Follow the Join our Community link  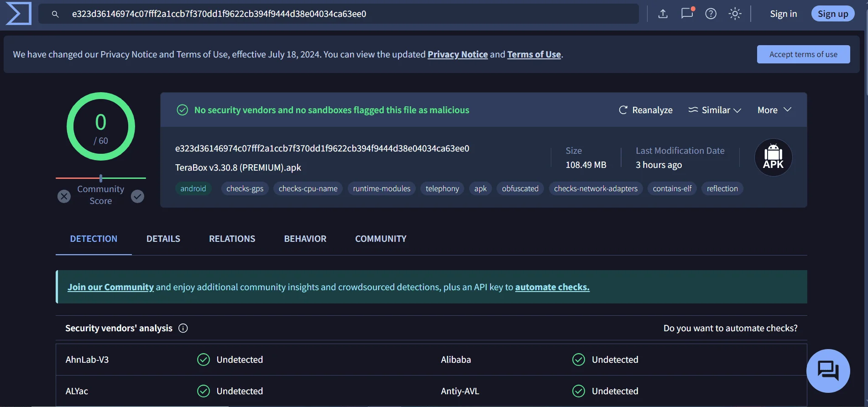point(110,287)
